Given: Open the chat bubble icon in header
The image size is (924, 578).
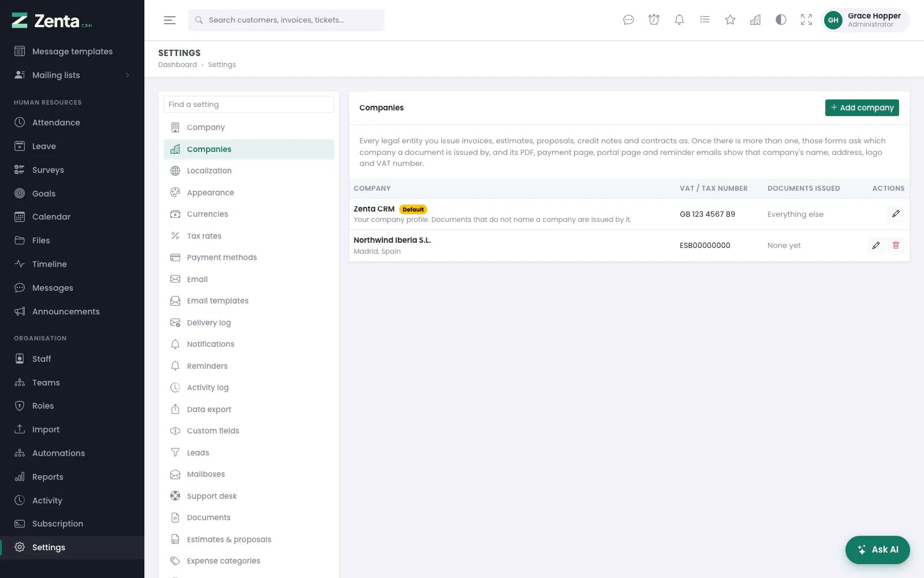Looking at the screenshot, I should point(628,20).
